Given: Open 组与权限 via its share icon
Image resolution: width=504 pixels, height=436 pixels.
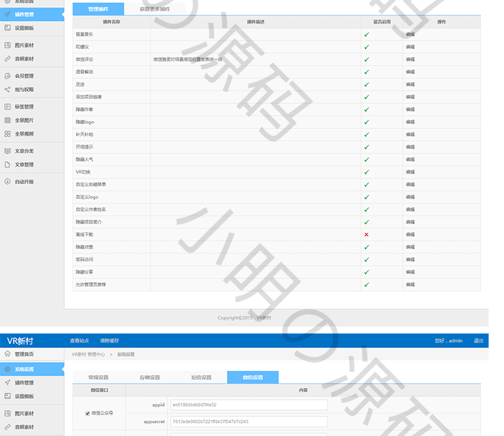Looking at the screenshot, I should point(8,89).
